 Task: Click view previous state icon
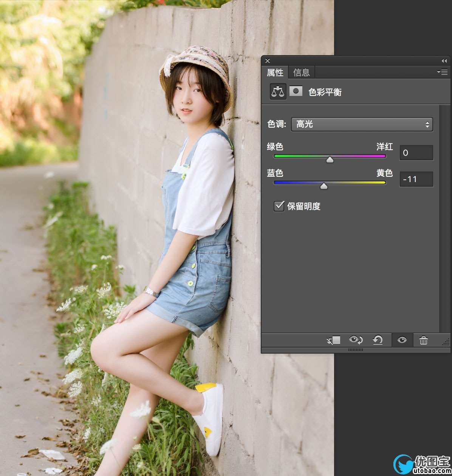point(356,340)
